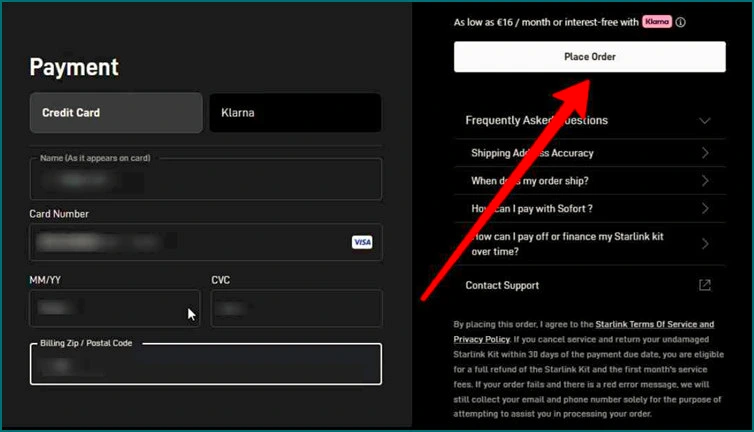Image resolution: width=754 pixels, height=432 pixels.
Task: Open the Klarna info circle icon
Action: pyautogui.click(x=680, y=22)
